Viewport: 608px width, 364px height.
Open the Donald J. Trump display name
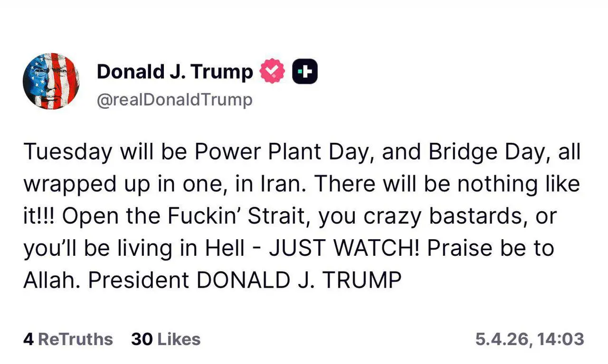click(175, 72)
